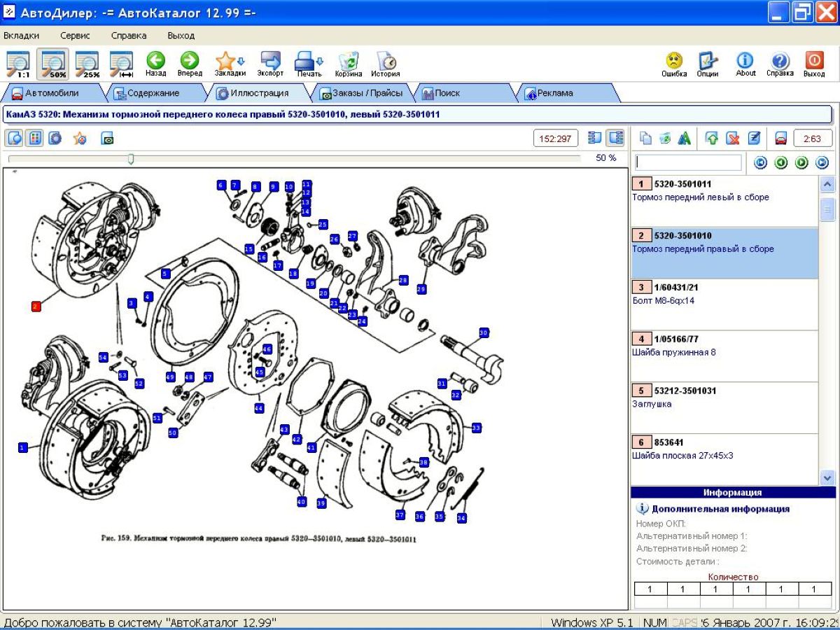Image resolution: width=840 pixels, height=630 pixels.
Task: Open the История history
Action: [386, 64]
